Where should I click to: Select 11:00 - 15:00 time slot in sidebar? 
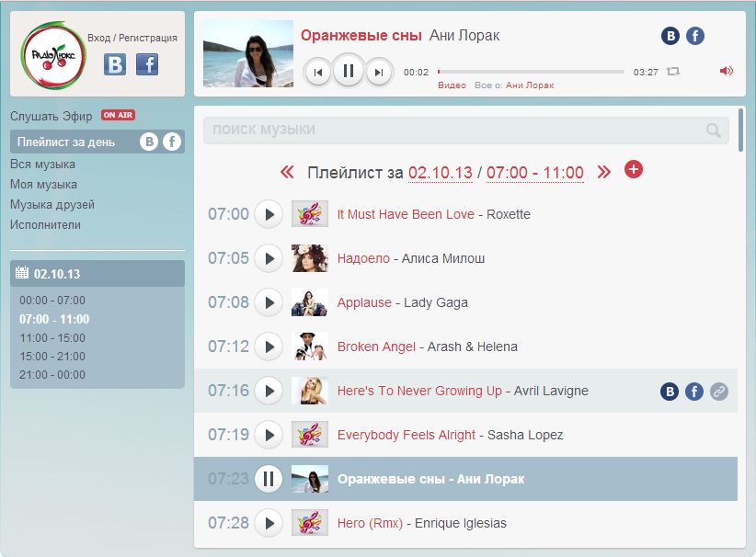[52, 337]
